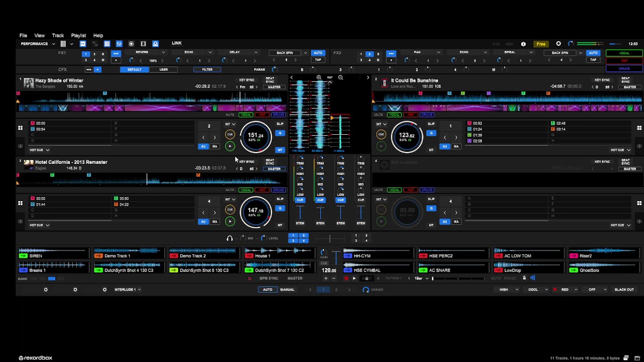Open the PERFORMANCE mode dropdown

click(x=38, y=44)
